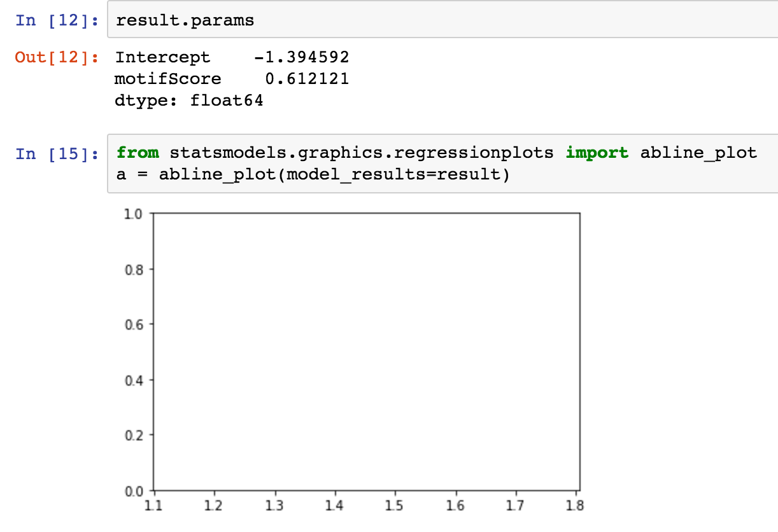This screenshot has height=532, width=778.
Task: Click the Out[12] output prompt
Action: 57,57
